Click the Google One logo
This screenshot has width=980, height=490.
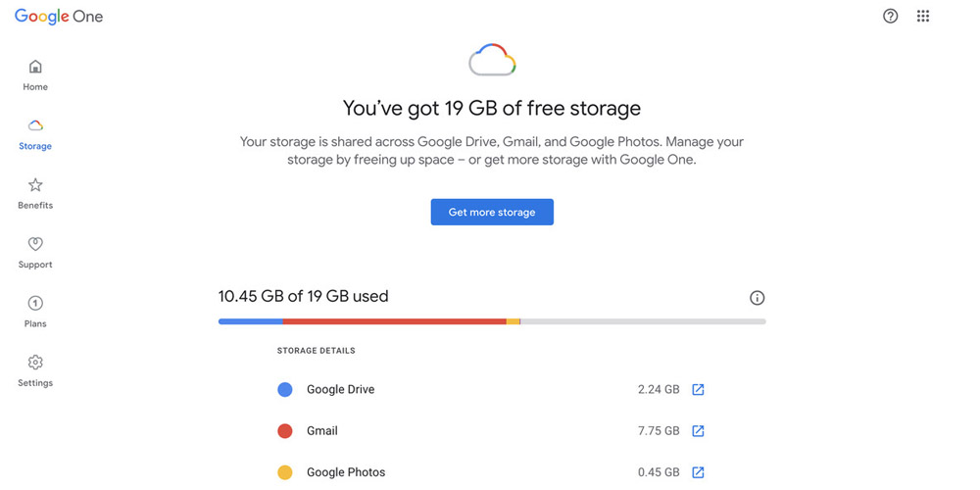tap(59, 16)
